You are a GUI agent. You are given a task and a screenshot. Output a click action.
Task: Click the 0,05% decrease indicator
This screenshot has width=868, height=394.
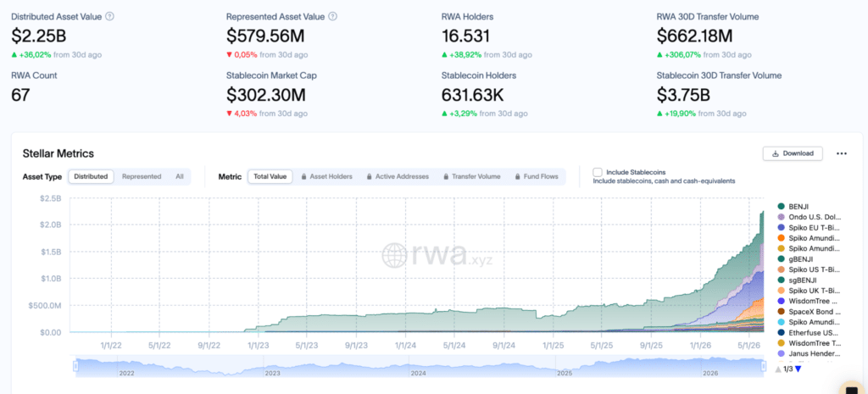[242, 55]
